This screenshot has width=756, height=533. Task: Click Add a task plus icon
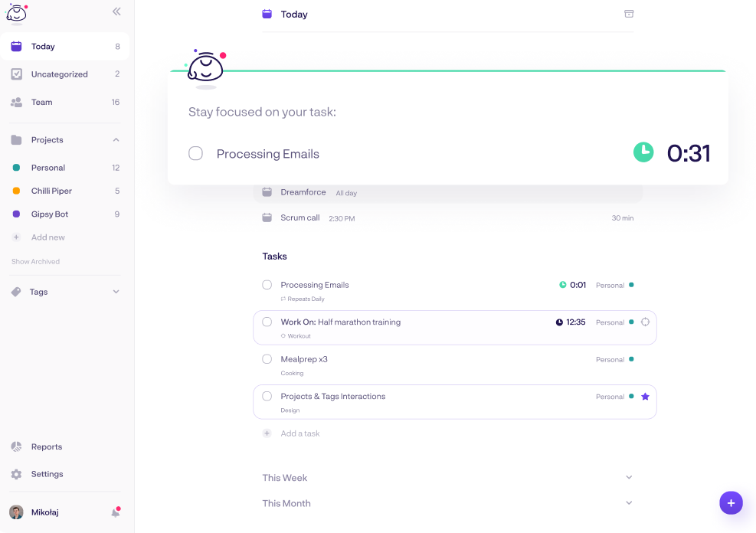(x=267, y=433)
